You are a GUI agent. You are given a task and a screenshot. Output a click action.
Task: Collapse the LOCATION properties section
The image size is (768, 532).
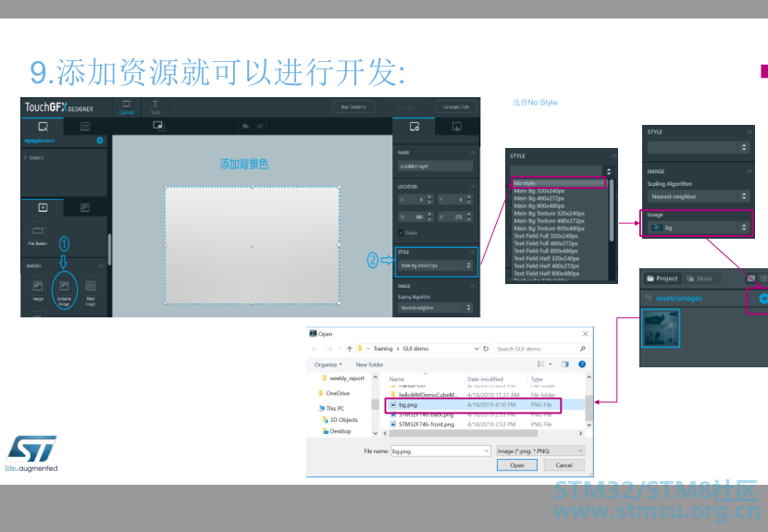coord(472,186)
